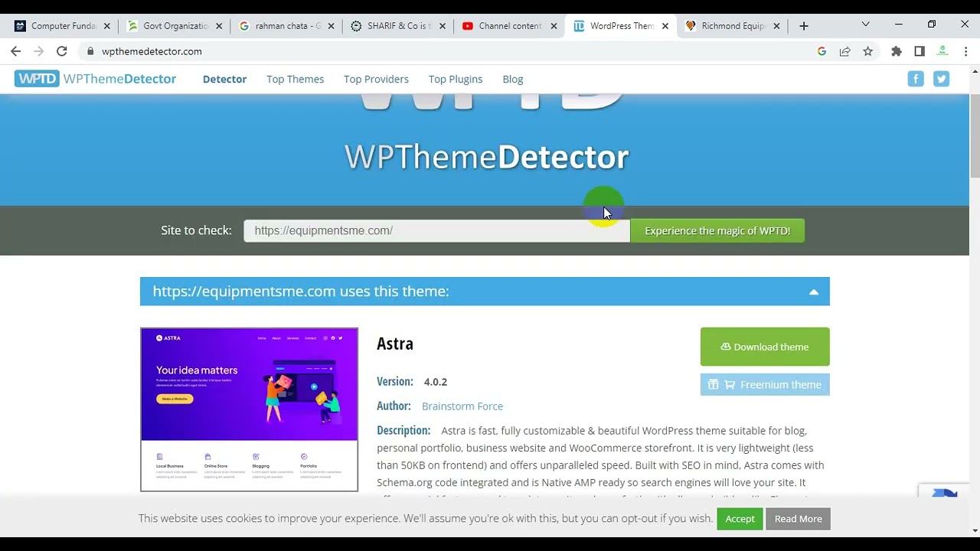Click the browser forward arrow
The image size is (980, 551).
[x=39, y=51]
